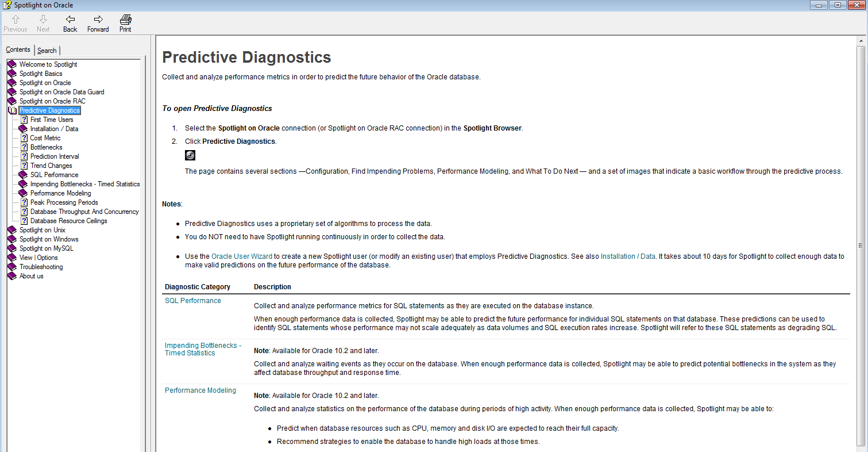
Task: Click the question page icon beside Trend Changes
Action: coord(24,166)
